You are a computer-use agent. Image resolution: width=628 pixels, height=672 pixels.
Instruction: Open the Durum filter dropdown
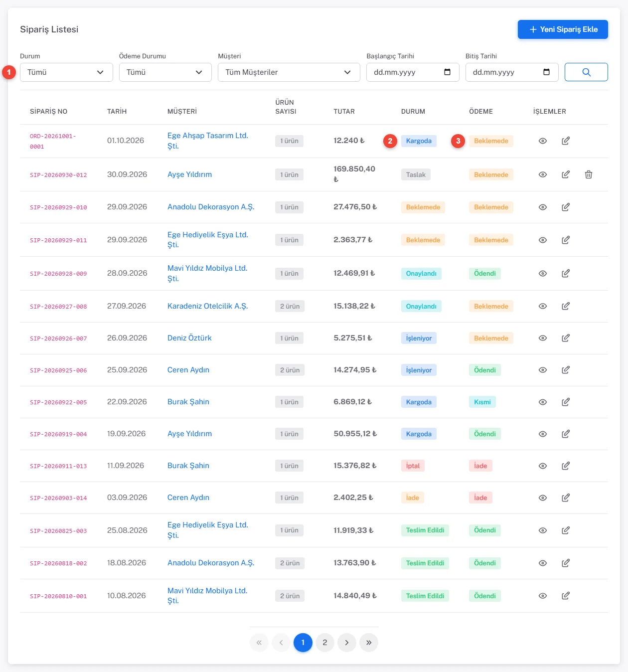[66, 72]
